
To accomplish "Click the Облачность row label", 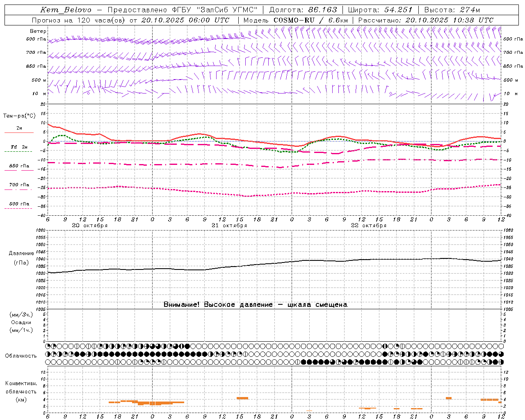I will (x=21, y=356).
